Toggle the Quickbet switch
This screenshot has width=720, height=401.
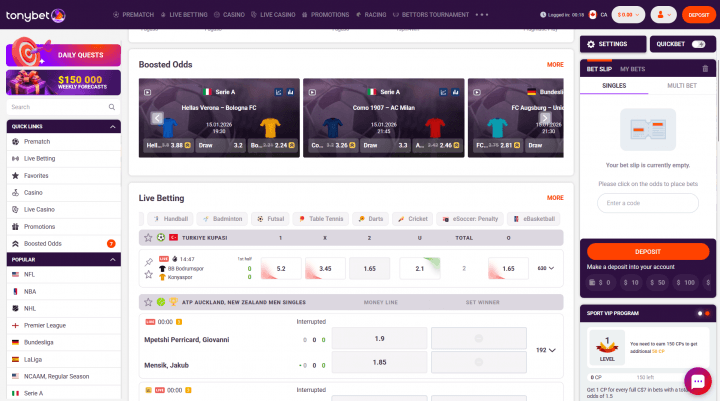[x=698, y=44]
